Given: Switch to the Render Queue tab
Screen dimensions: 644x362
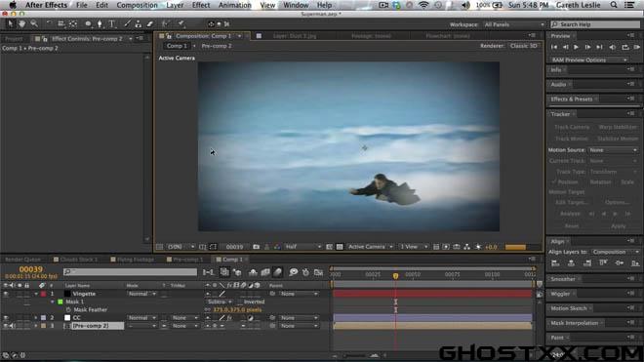Looking at the screenshot, I should [22, 260].
